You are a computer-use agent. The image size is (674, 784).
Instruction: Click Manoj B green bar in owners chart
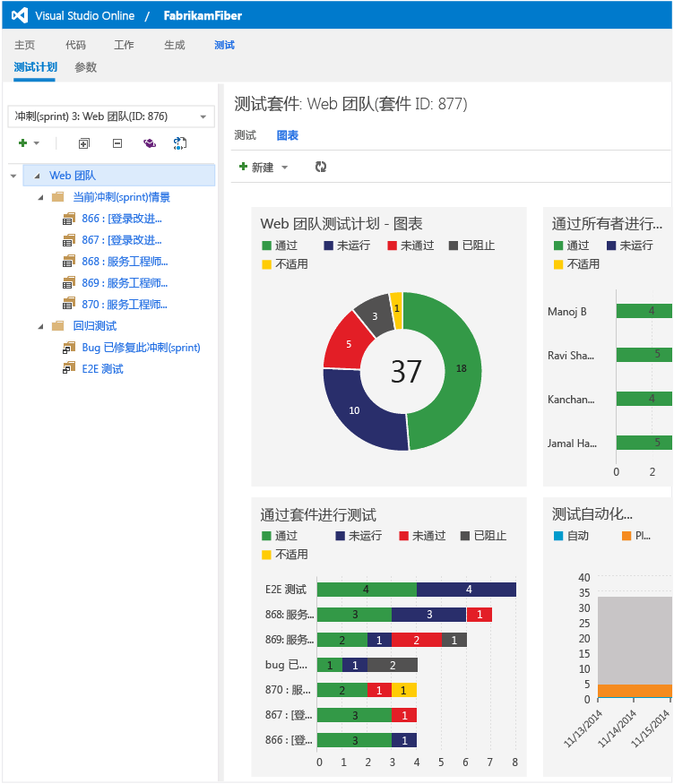[x=644, y=311]
